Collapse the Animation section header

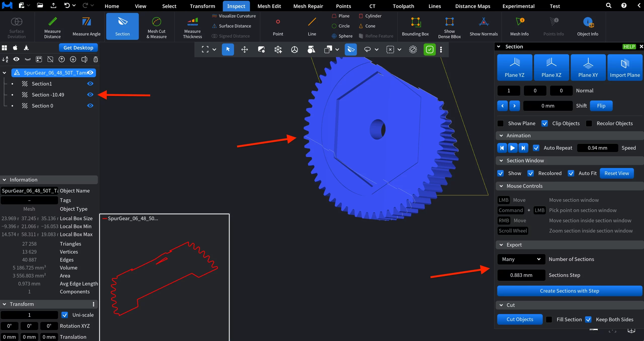click(x=501, y=136)
